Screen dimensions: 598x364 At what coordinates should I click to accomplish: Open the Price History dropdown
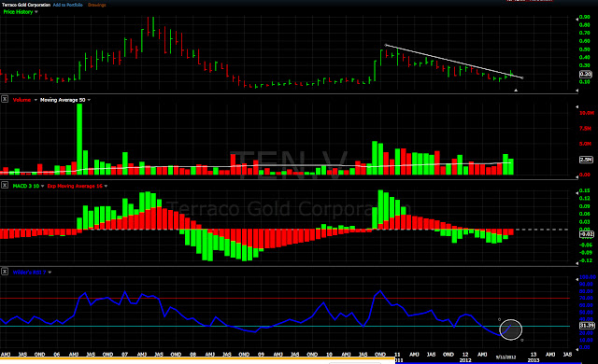coord(36,12)
